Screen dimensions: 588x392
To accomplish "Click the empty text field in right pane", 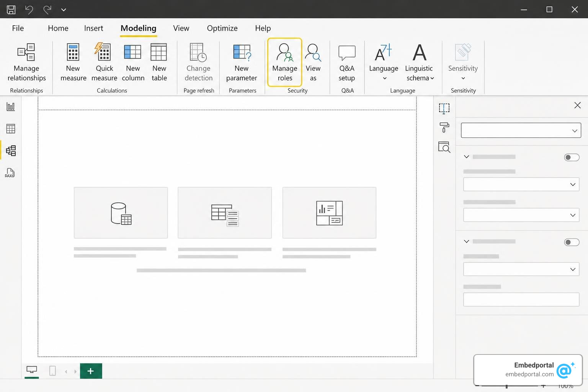I will click(521, 300).
